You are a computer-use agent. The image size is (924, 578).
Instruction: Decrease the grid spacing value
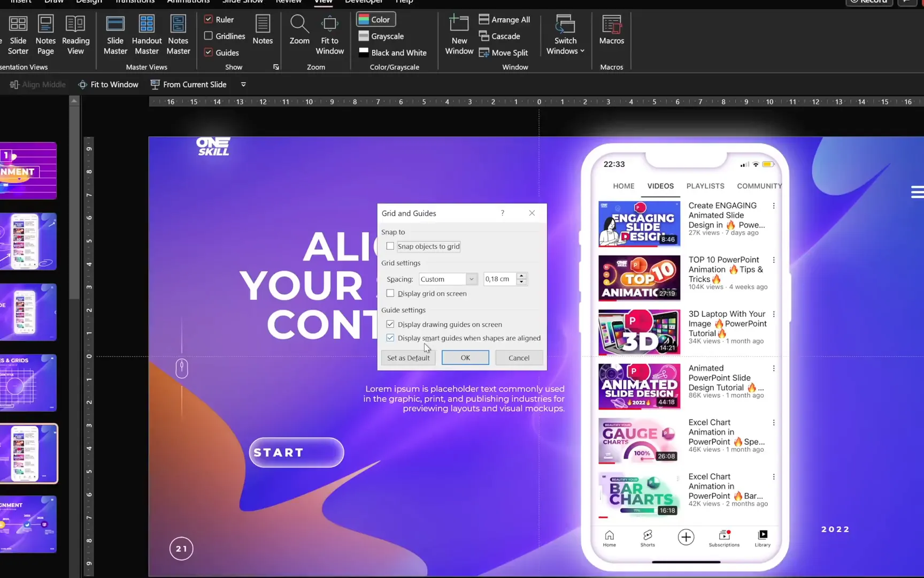tap(522, 282)
